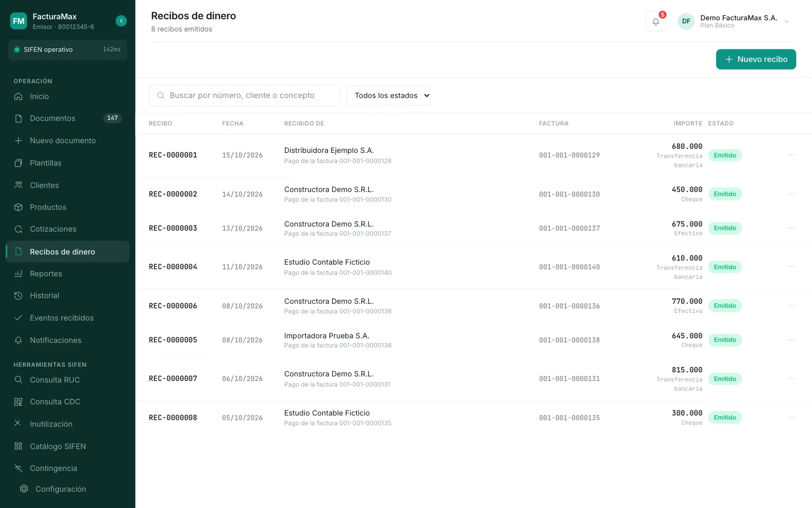Click the Inutilización X icon
The height and width of the screenshot is (508, 812).
click(18, 424)
